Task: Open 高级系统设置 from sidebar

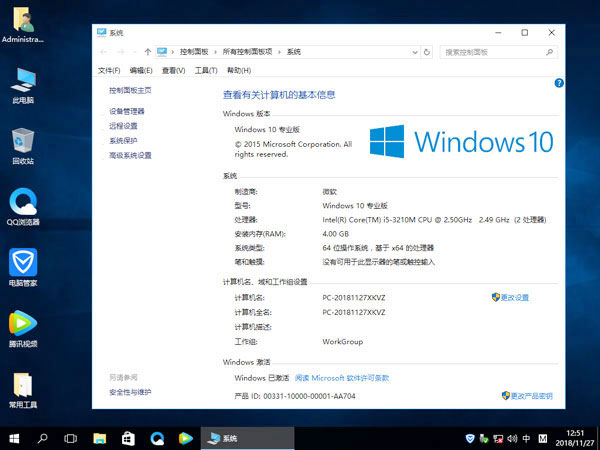Action: click(x=130, y=155)
